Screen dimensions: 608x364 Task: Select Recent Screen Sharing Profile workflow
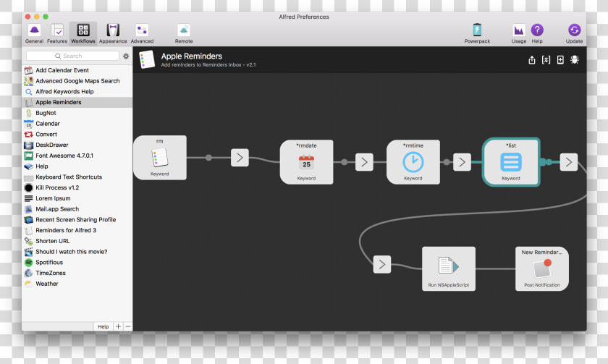(77, 219)
